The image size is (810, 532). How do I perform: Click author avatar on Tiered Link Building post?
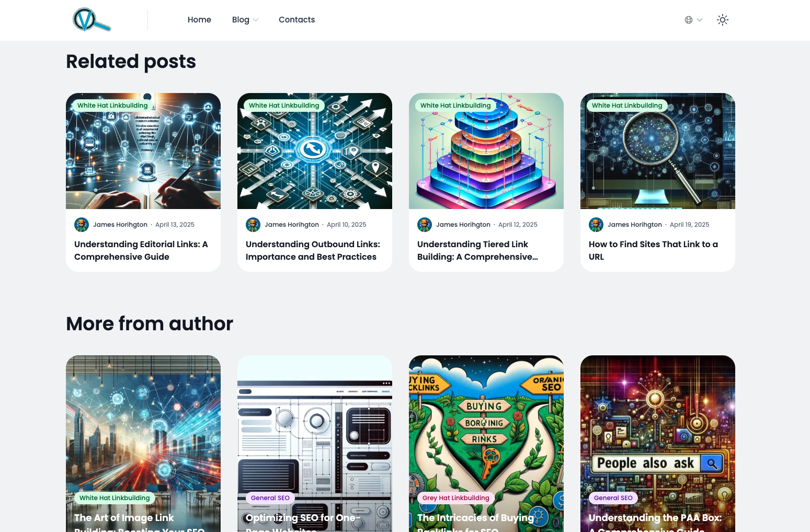[425, 225]
